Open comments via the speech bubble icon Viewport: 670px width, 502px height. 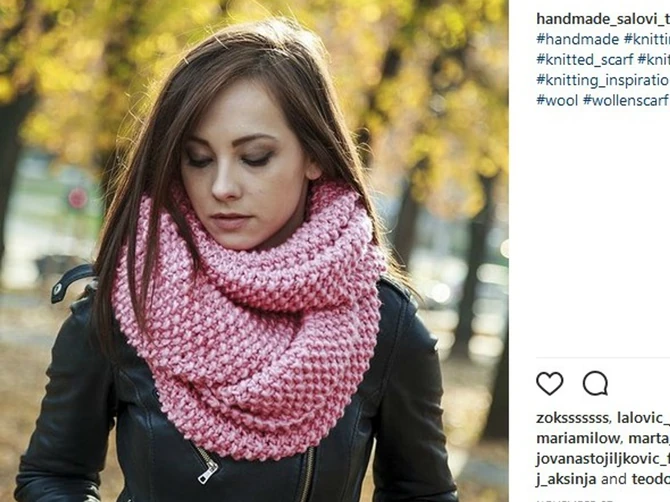point(595,383)
